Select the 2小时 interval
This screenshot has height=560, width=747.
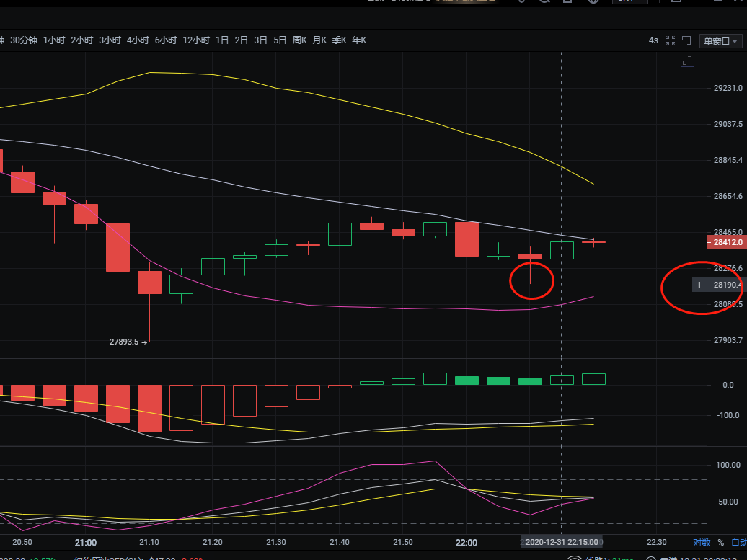(x=82, y=40)
